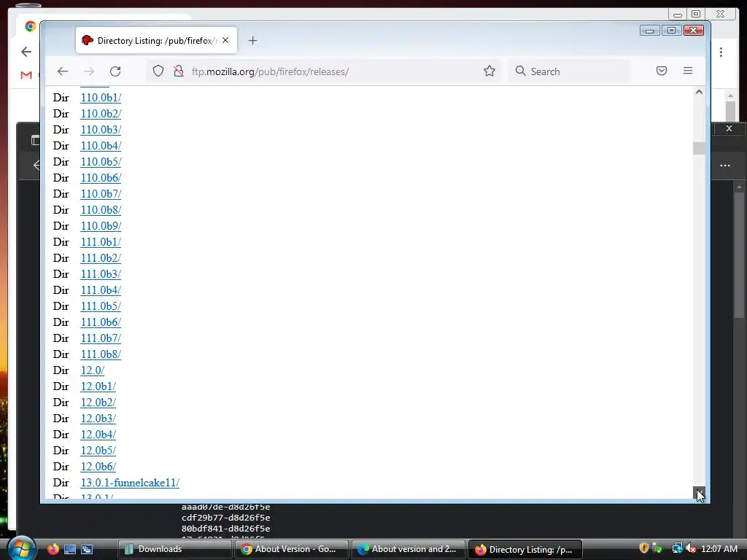
Task: Open the 111.0b4/ directory link
Action: (101, 290)
